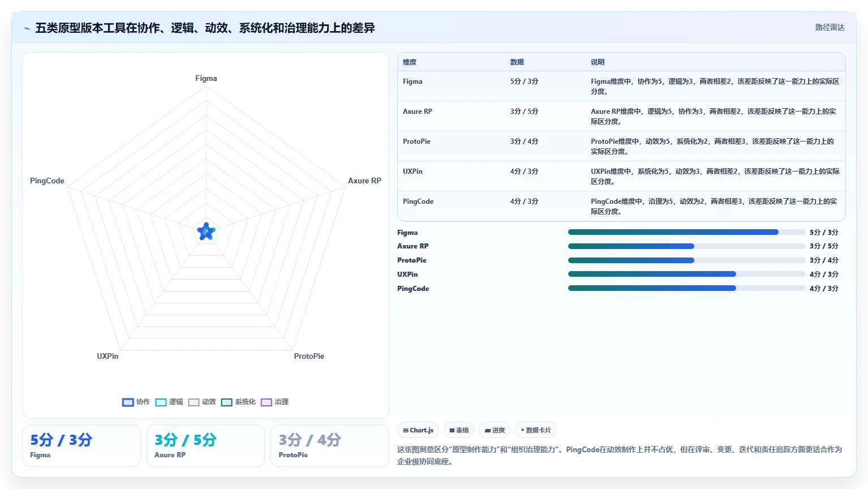Open the ProtoPie 3分 / 4分 data card
This screenshot has height=489, width=868.
click(330, 446)
